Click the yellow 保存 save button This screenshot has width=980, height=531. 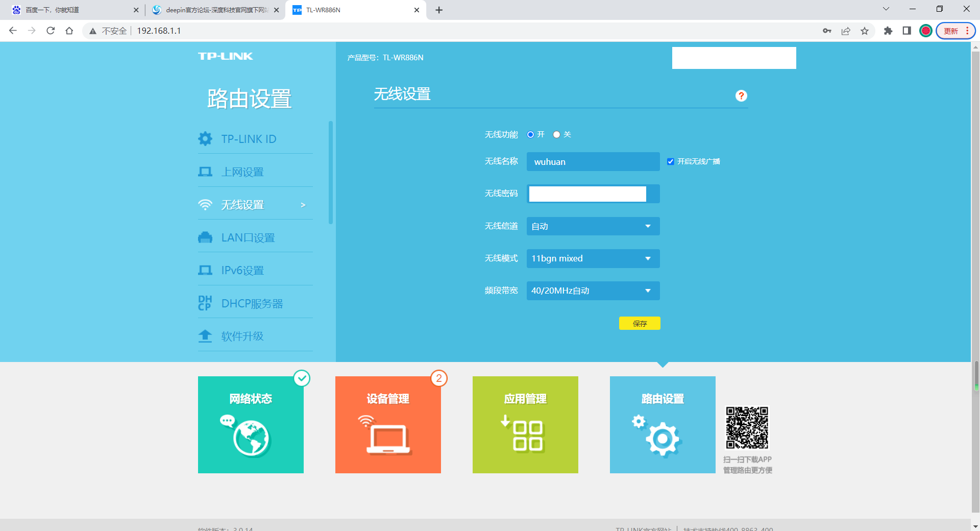tap(640, 323)
